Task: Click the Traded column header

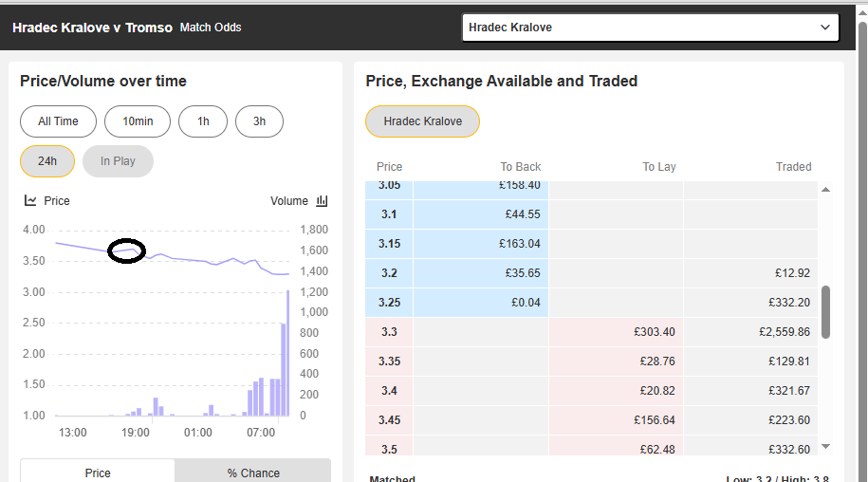Action: [x=793, y=167]
